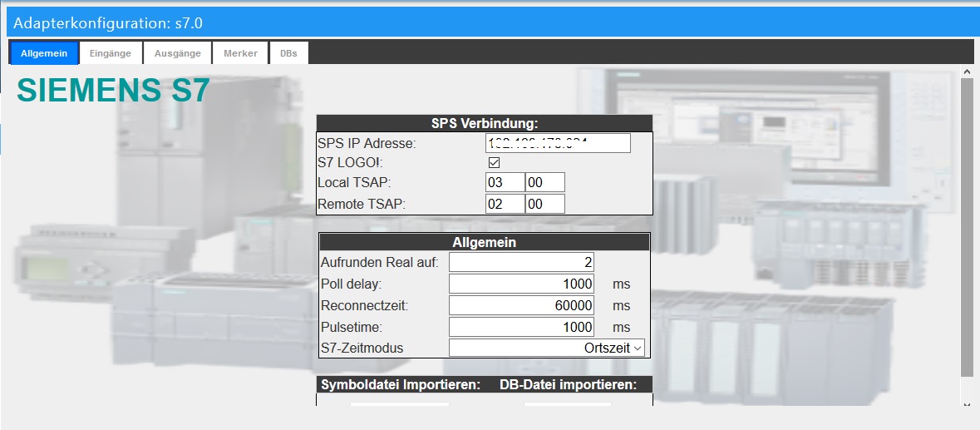Screen dimensions: 980x430
Task: Click the Pulsetime input field
Action: [521, 327]
